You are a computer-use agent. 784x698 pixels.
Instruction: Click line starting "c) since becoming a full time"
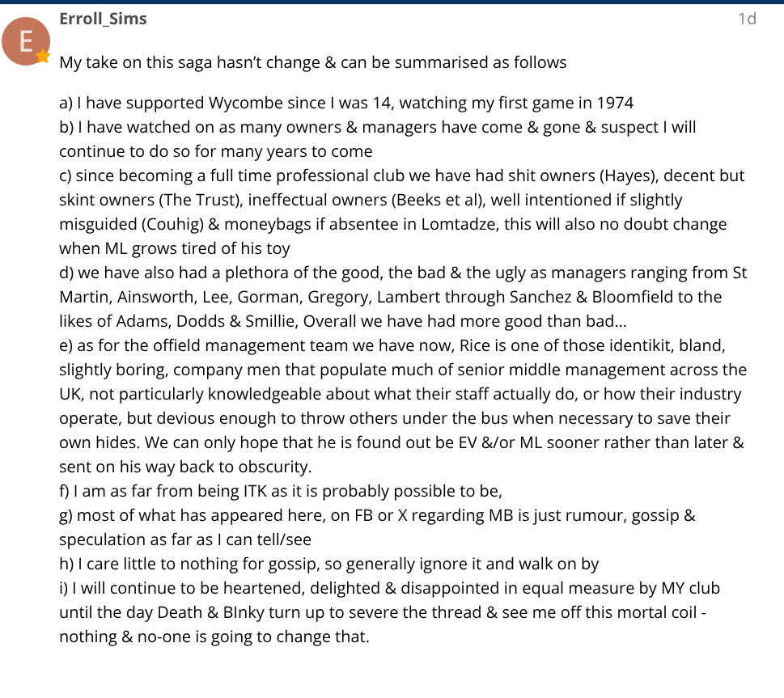coord(401,176)
